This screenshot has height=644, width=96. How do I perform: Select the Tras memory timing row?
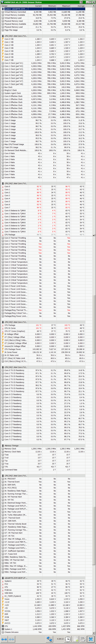[43, 464]
